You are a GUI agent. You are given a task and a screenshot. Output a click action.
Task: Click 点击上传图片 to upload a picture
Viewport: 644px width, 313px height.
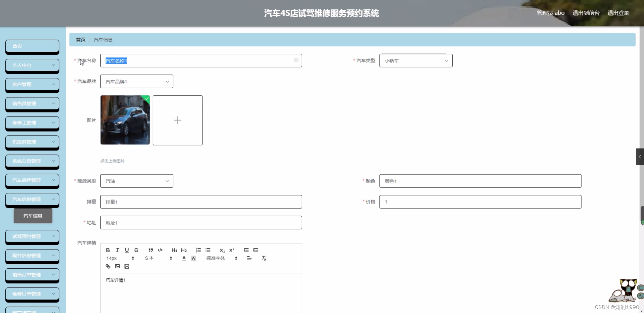click(112, 161)
